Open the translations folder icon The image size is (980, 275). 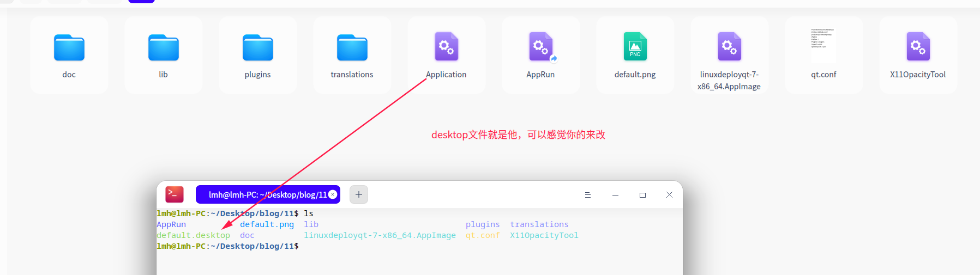352,47
